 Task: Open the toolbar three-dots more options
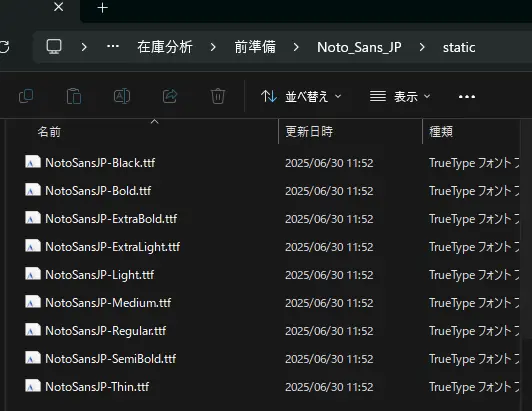click(467, 97)
